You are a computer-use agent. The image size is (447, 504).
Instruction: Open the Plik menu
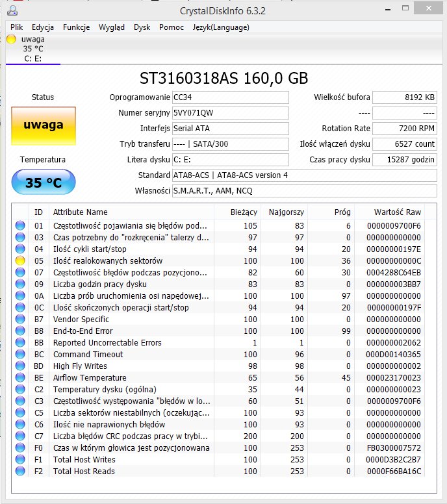pos(16,27)
